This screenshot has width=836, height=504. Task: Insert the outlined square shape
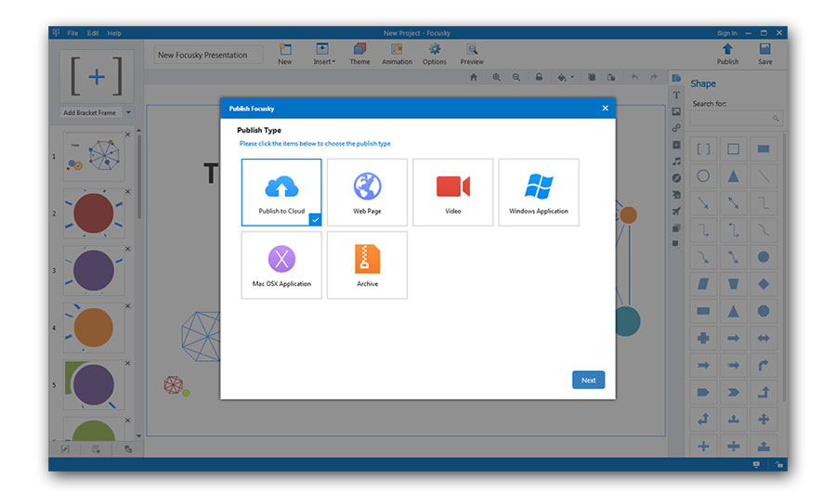pos(734,149)
